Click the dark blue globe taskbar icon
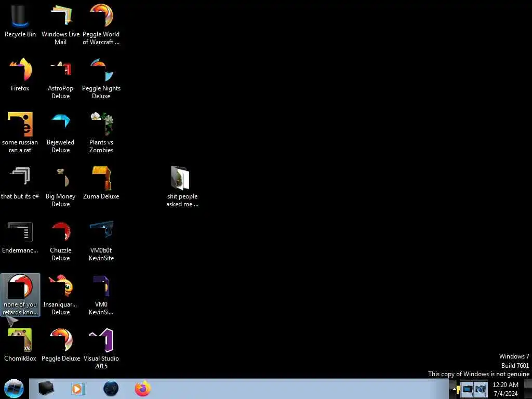The height and width of the screenshot is (399, 532). pyautogui.click(x=111, y=389)
